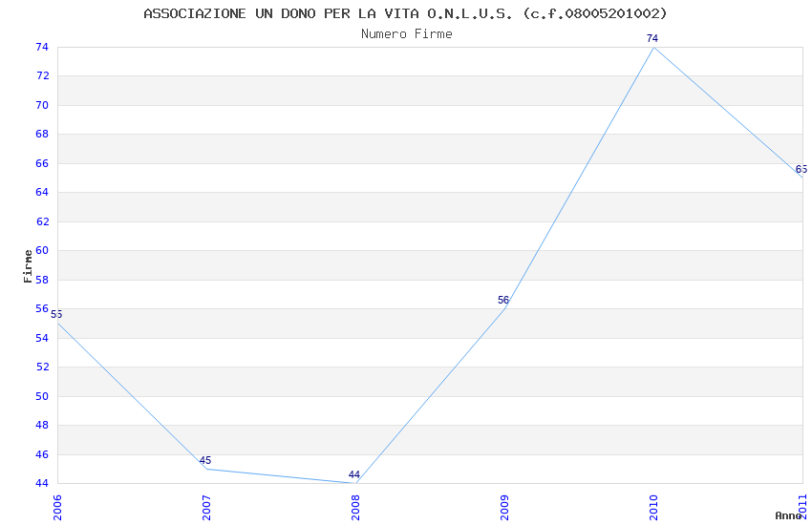This screenshot has height=525, width=812.
Task: Click the y-axis tick 66
Action: 42,163
